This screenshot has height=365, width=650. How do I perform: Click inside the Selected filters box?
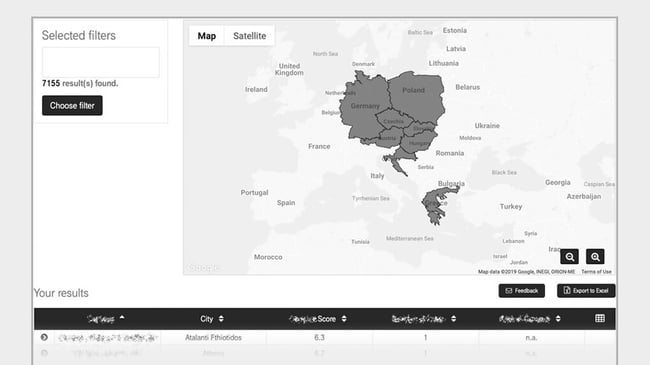[x=101, y=62]
